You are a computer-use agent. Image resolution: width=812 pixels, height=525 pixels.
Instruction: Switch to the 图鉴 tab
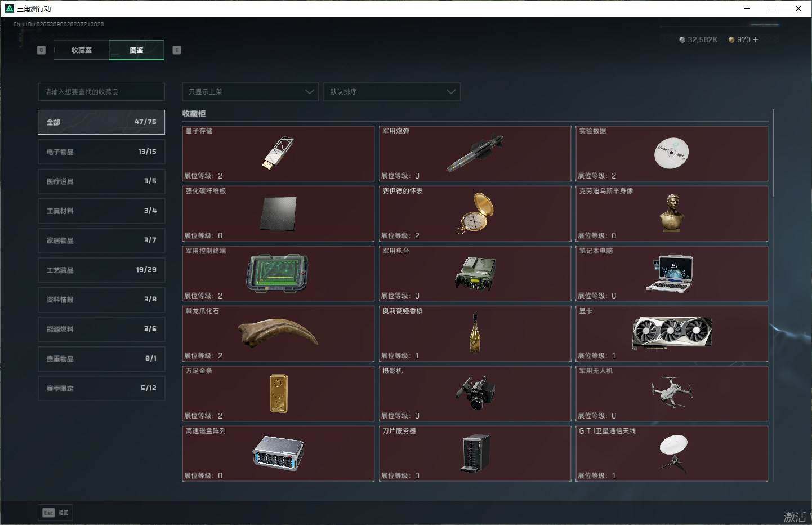pos(136,50)
